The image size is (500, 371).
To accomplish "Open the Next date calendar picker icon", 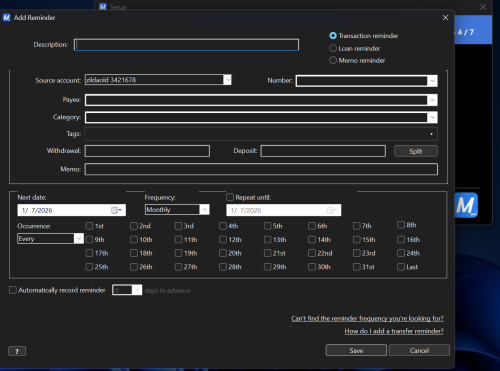I will 116,210.
